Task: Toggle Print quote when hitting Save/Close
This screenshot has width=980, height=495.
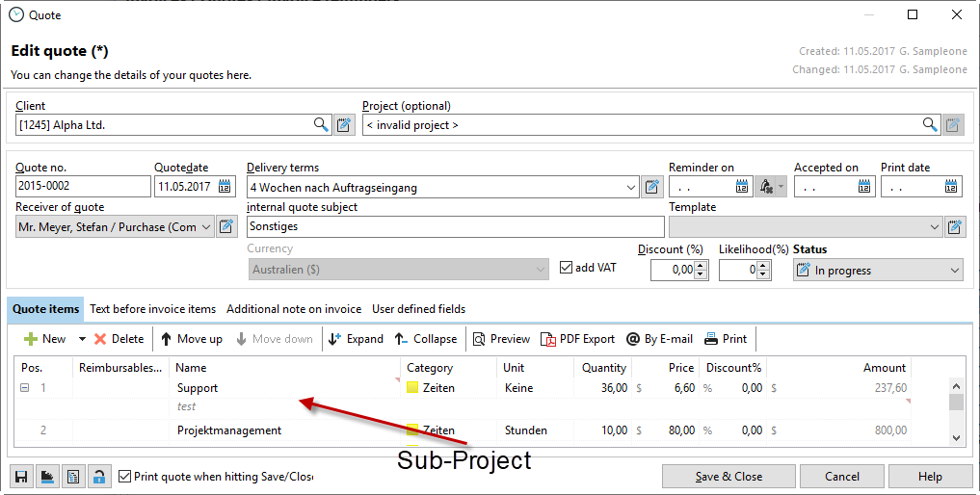Action: pyautogui.click(x=124, y=476)
